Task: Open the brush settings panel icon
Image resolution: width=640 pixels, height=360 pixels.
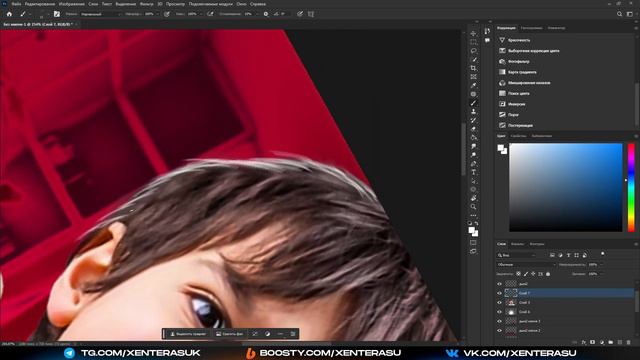Action: [56, 14]
